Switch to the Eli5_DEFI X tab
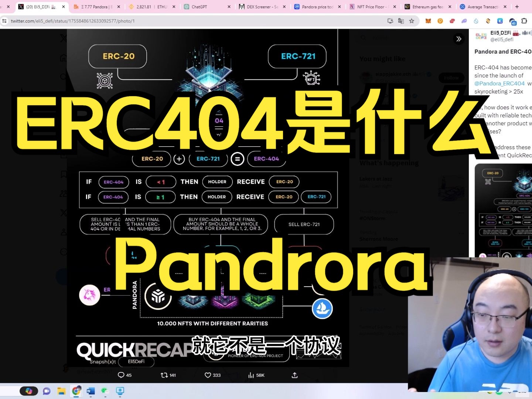 41,7
